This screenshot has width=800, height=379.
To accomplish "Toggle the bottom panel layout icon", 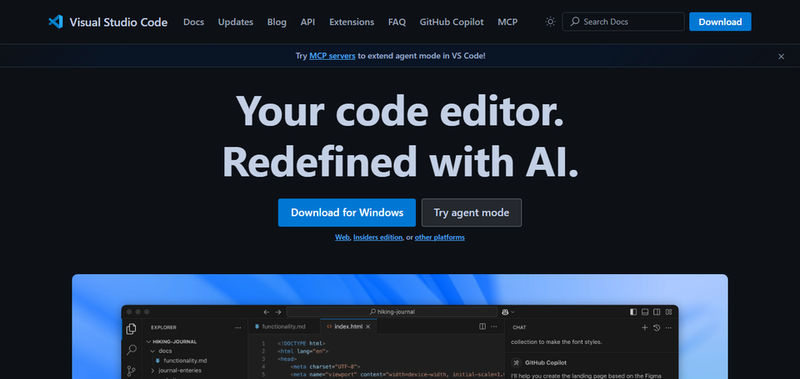I will 645,312.
